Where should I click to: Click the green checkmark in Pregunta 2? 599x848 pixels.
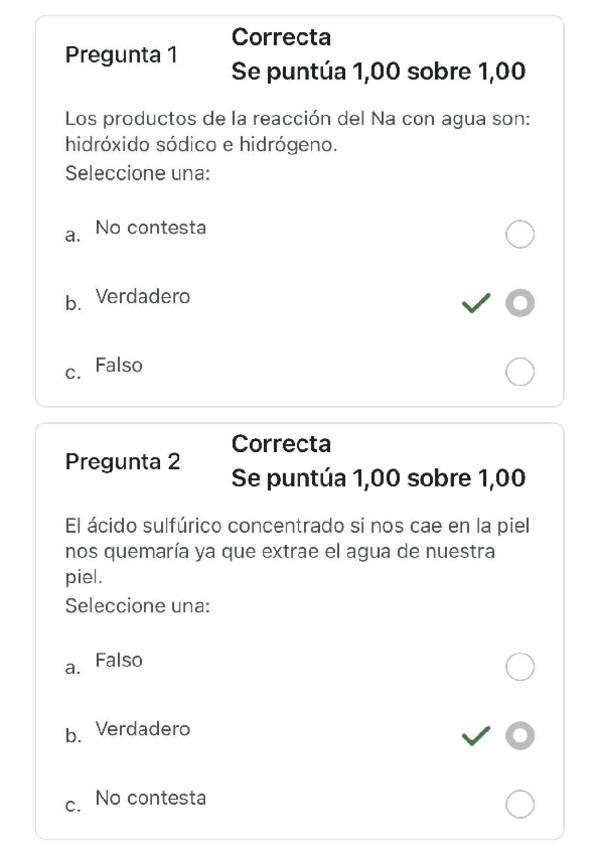[474, 736]
